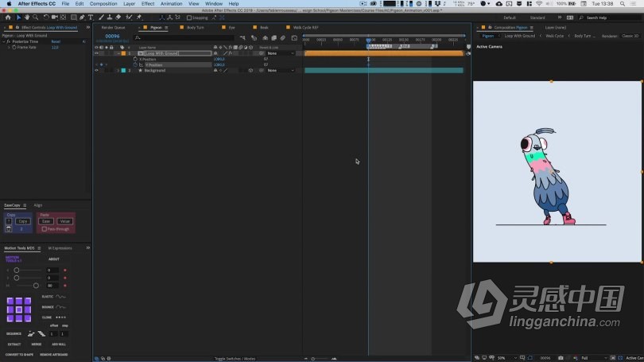Open the Animation menu
This screenshot has height=362, width=644.
click(171, 4)
